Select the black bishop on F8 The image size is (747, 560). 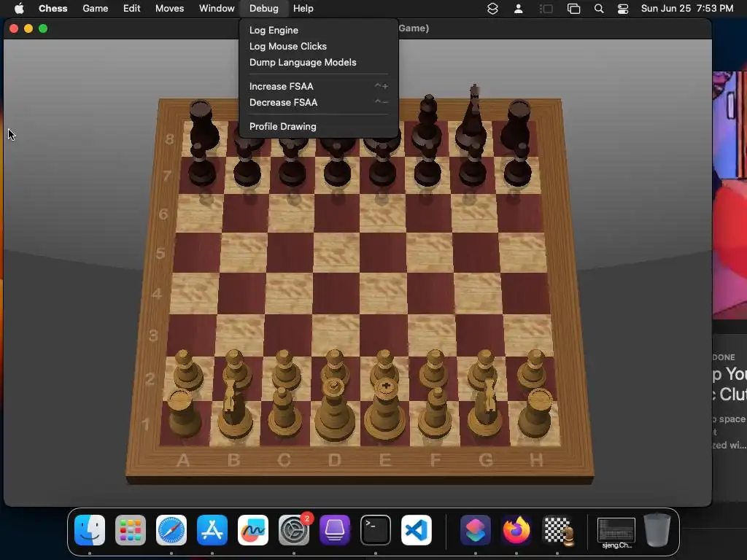[427, 122]
